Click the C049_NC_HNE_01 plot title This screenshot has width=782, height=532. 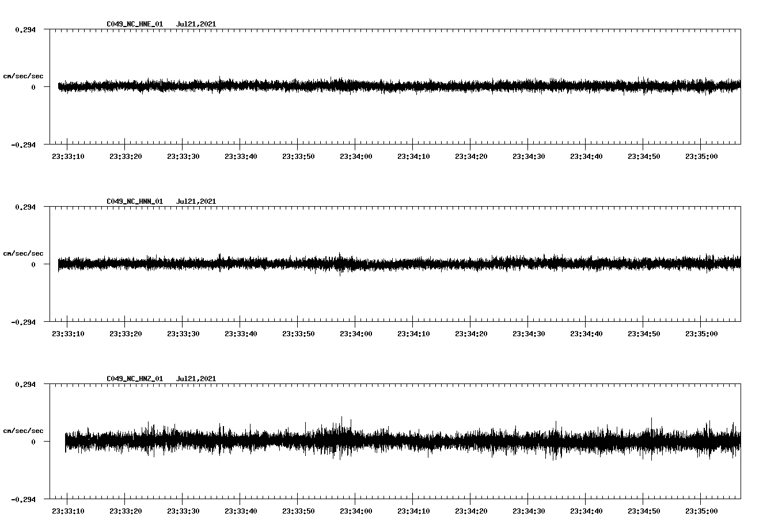[x=135, y=24]
